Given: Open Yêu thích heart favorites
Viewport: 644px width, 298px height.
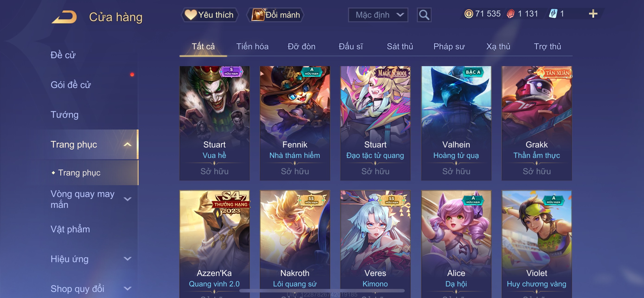Looking at the screenshot, I should pyautogui.click(x=210, y=15).
